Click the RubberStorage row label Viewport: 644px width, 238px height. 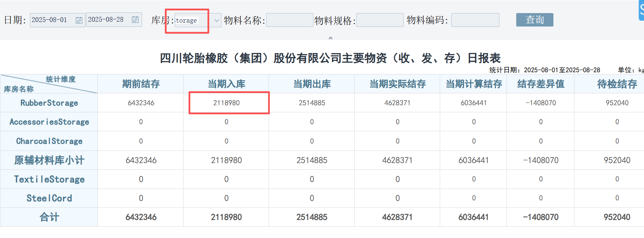pos(49,103)
